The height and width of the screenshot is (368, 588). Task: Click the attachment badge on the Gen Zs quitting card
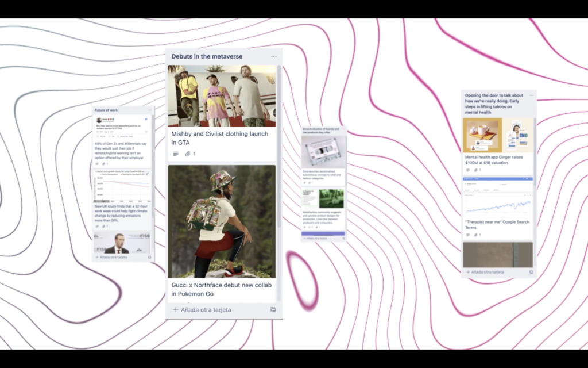(x=103, y=164)
